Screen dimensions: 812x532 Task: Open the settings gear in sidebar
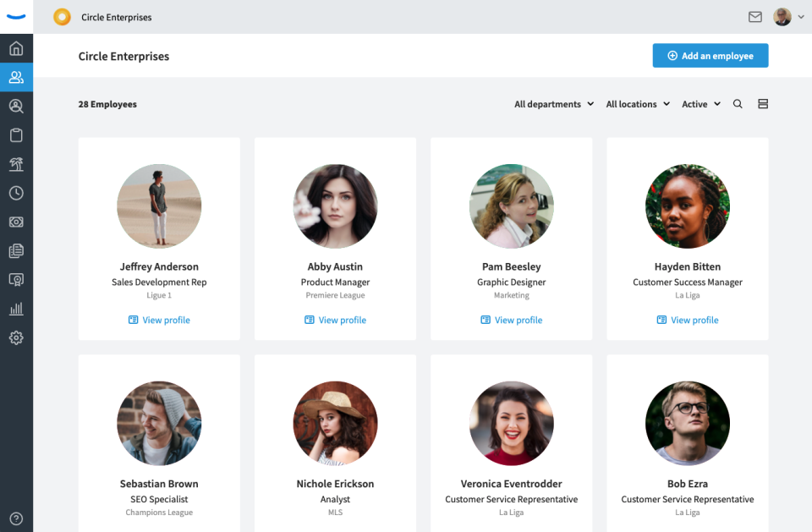click(16, 337)
